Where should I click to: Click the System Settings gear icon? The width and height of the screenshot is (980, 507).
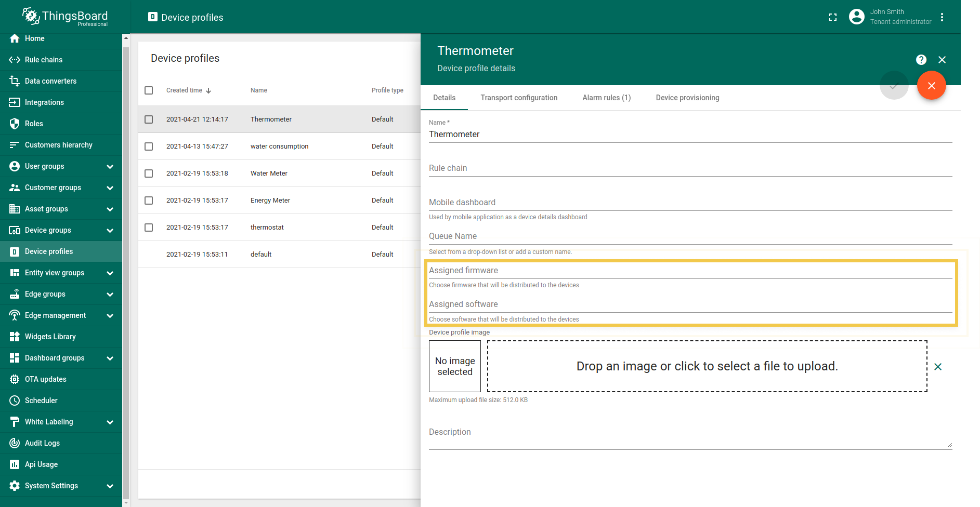tap(15, 486)
